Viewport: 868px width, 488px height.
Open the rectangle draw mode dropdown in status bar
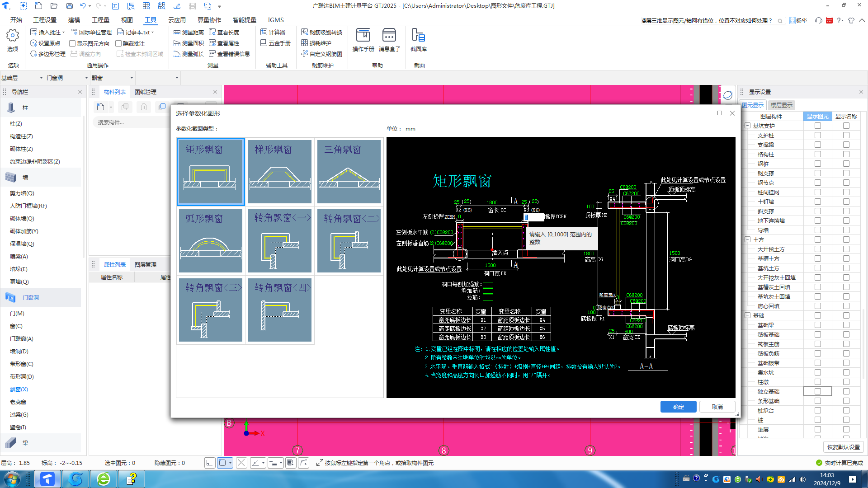point(230,463)
